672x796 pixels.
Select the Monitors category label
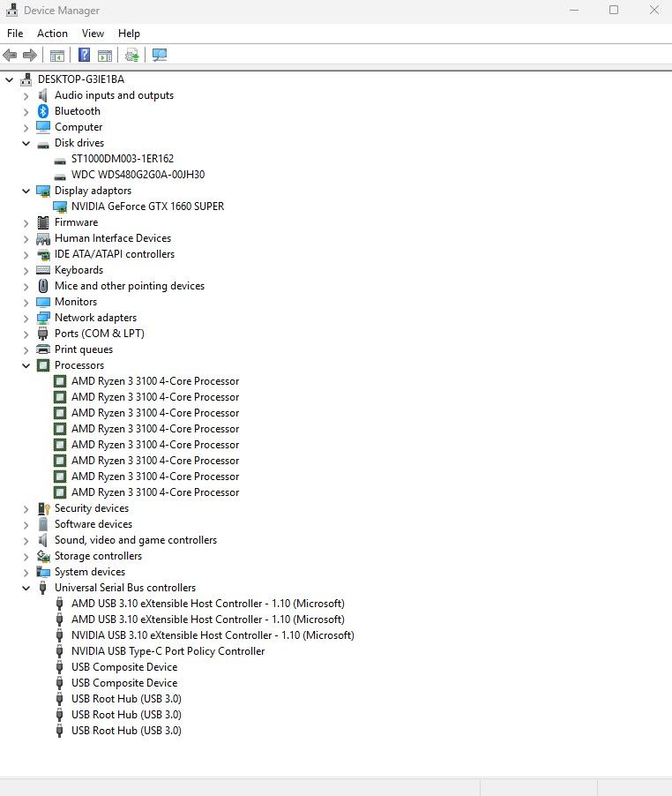pos(76,302)
